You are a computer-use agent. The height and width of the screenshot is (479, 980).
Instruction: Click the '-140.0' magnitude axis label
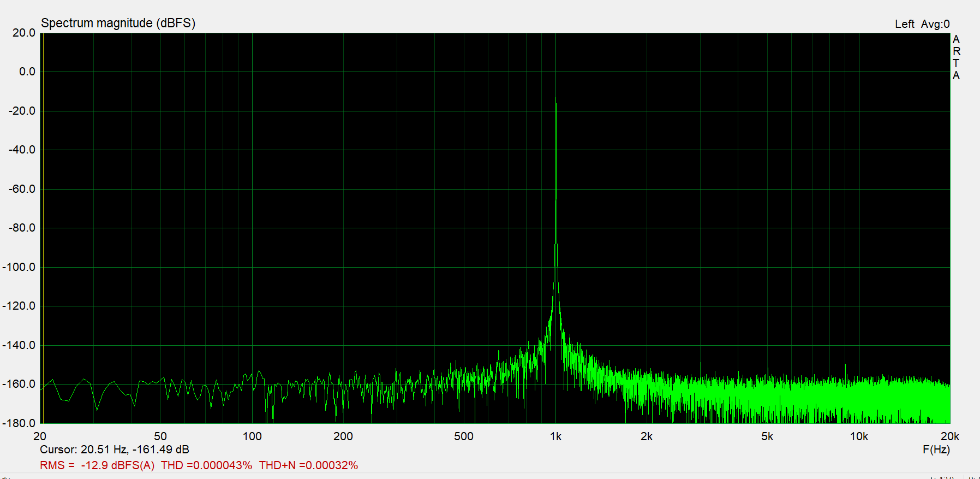tap(19, 345)
